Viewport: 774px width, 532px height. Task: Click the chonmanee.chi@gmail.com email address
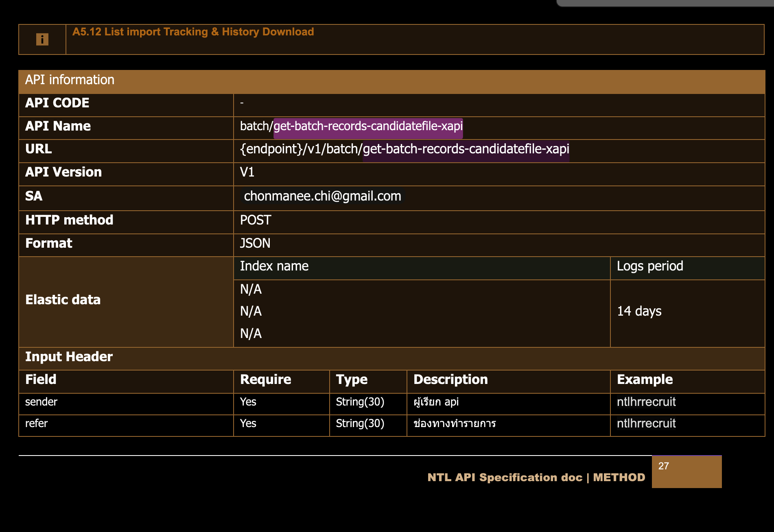322,196
